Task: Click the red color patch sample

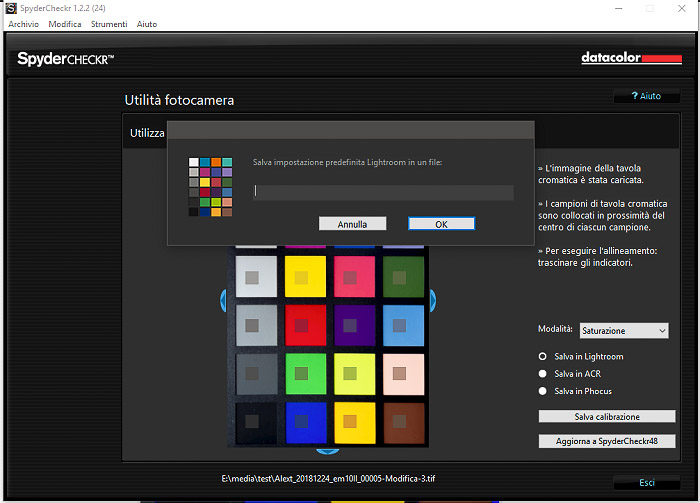Action: click(x=305, y=325)
